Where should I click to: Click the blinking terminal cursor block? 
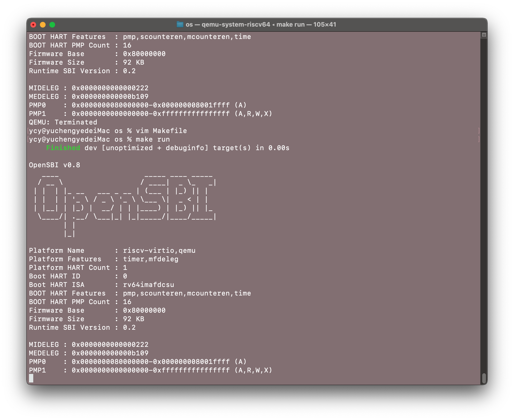coord(31,378)
